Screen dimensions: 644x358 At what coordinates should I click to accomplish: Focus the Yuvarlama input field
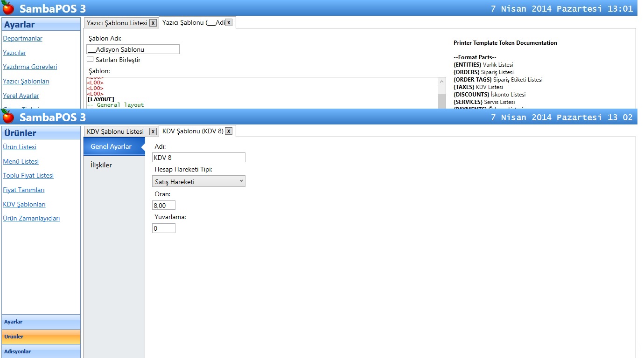pyautogui.click(x=164, y=228)
